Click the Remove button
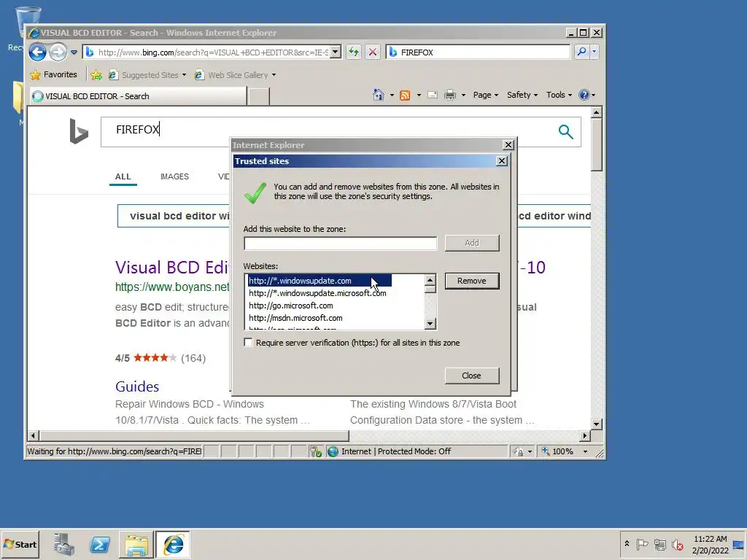This screenshot has height=560, width=747. coord(472,281)
